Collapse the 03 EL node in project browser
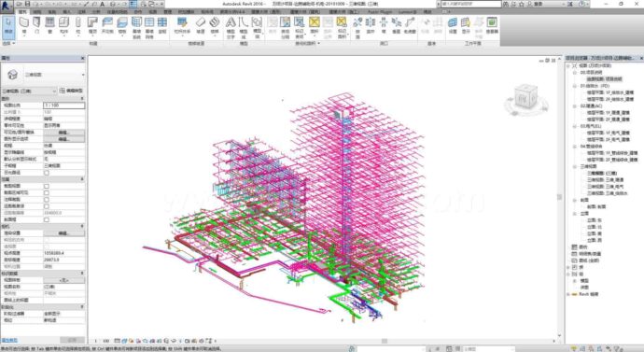 [x=575, y=126]
